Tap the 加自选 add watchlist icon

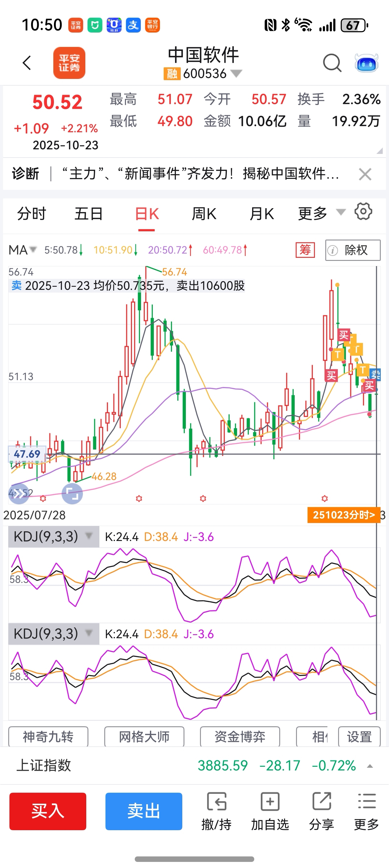tap(270, 812)
